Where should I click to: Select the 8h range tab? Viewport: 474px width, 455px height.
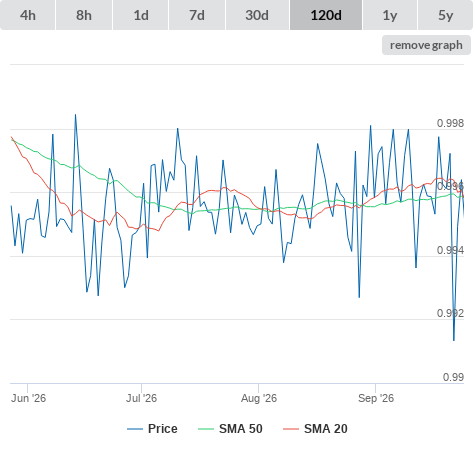point(84,15)
